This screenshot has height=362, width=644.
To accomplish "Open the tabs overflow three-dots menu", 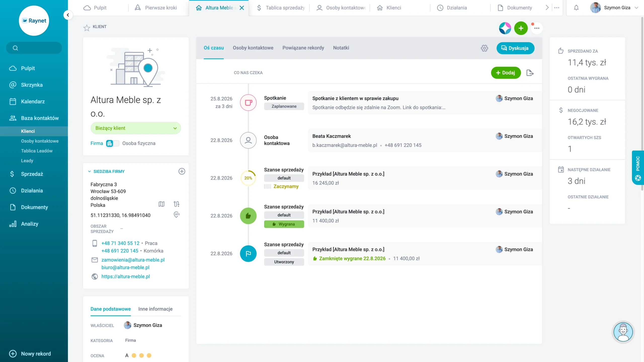I will tap(556, 8).
